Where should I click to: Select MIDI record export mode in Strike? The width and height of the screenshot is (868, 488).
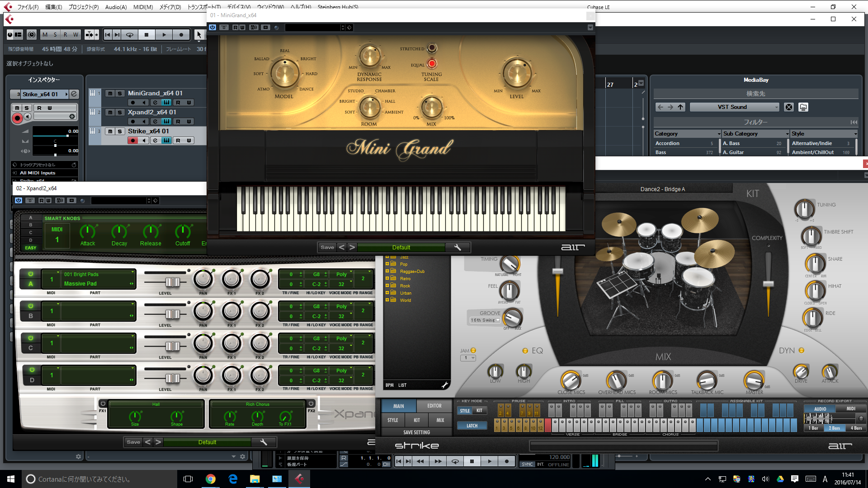851,408
